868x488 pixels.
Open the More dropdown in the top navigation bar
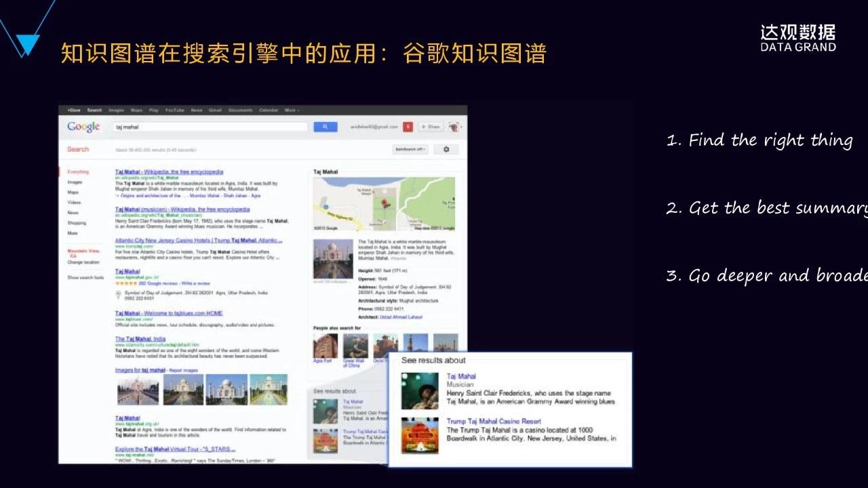coord(291,110)
